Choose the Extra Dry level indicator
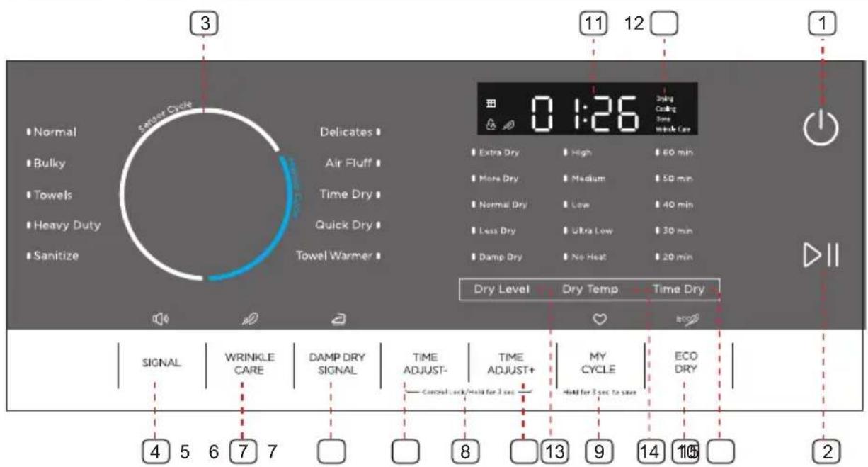The height and width of the screenshot is (467, 868). (x=495, y=152)
